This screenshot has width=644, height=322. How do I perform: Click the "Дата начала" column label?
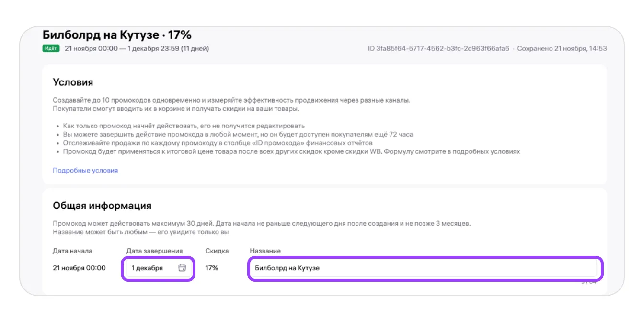point(72,251)
